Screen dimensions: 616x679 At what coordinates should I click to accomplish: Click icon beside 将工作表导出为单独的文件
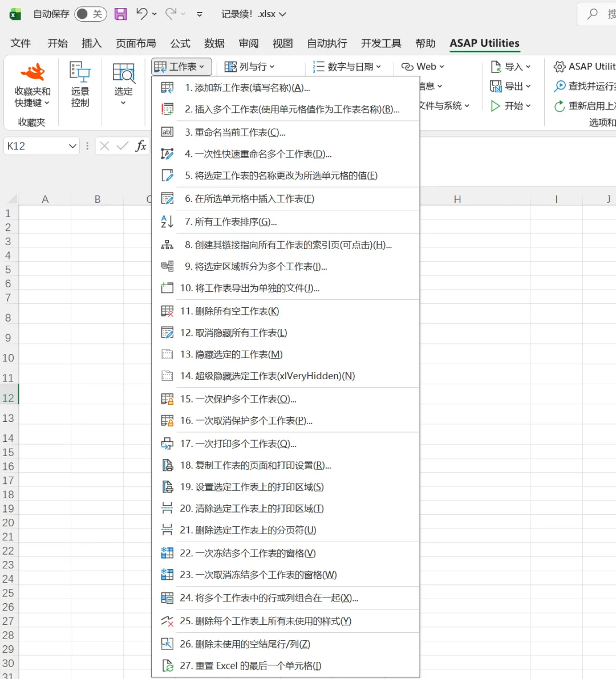coord(167,287)
